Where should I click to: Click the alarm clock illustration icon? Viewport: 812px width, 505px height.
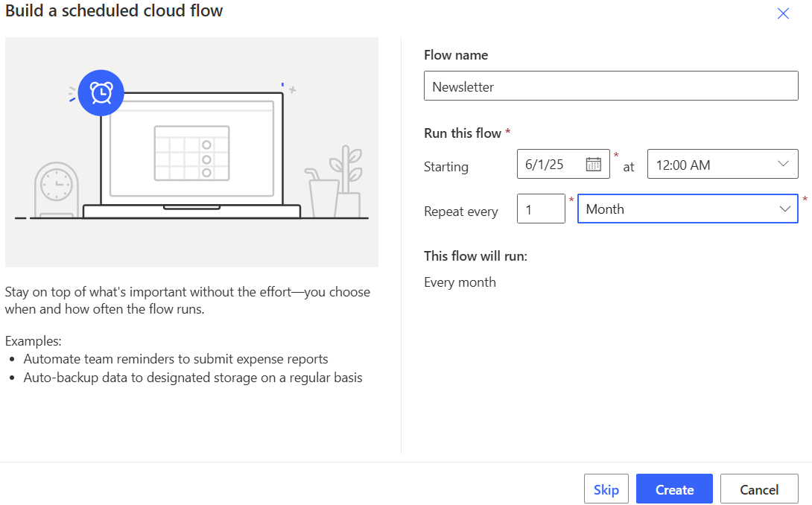pos(101,92)
